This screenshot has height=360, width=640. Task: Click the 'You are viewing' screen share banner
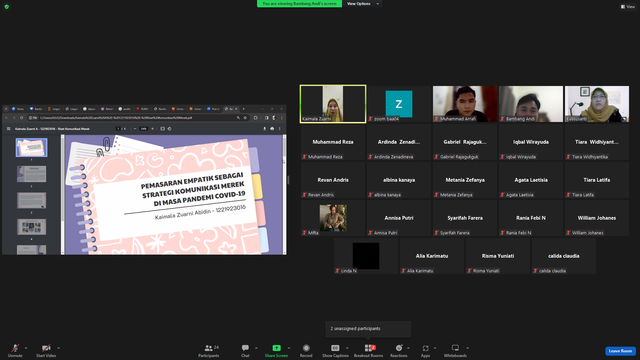pos(299,4)
